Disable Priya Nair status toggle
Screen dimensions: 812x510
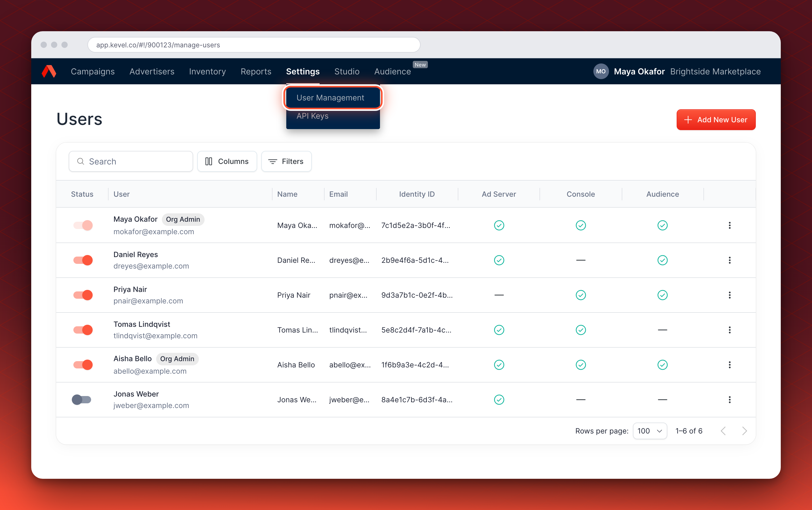[x=83, y=295]
